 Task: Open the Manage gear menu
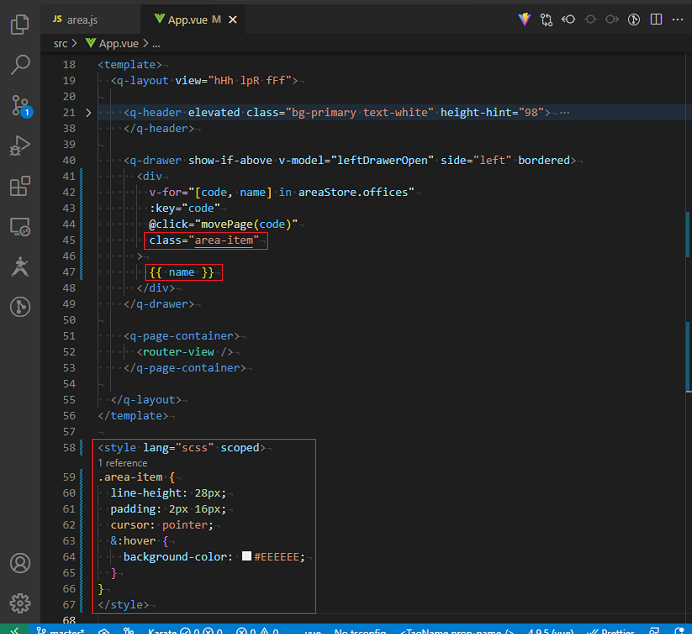20,603
